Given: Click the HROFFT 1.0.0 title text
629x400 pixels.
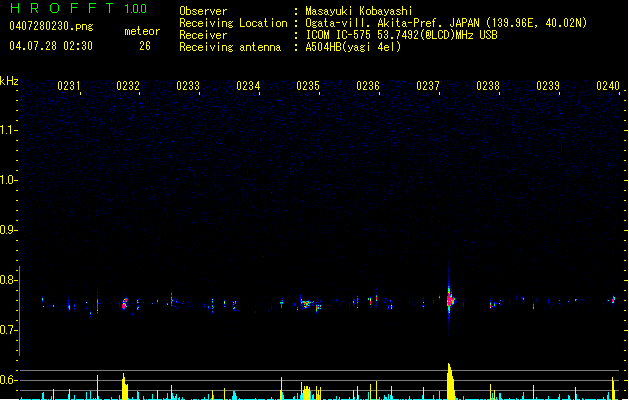Looking at the screenshot, I should (78, 8).
